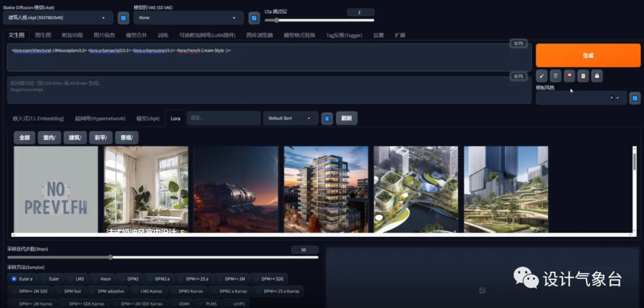Filter Lora cards by 彩平/
Screen dimensions: 644x308
point(101,138)
